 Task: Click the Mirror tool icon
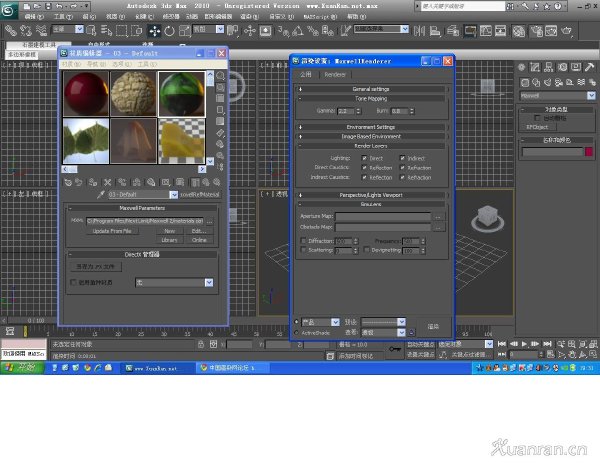point(419,31)
